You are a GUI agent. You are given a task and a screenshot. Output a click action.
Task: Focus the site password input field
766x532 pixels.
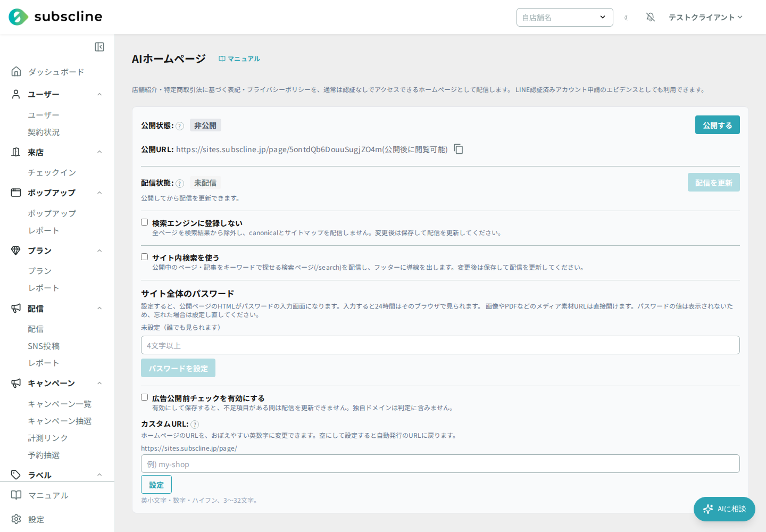point(440,345)
